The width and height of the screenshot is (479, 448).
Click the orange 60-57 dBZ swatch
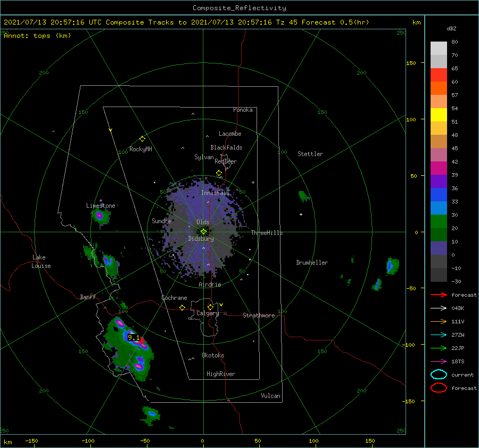[x=439, y=88]
